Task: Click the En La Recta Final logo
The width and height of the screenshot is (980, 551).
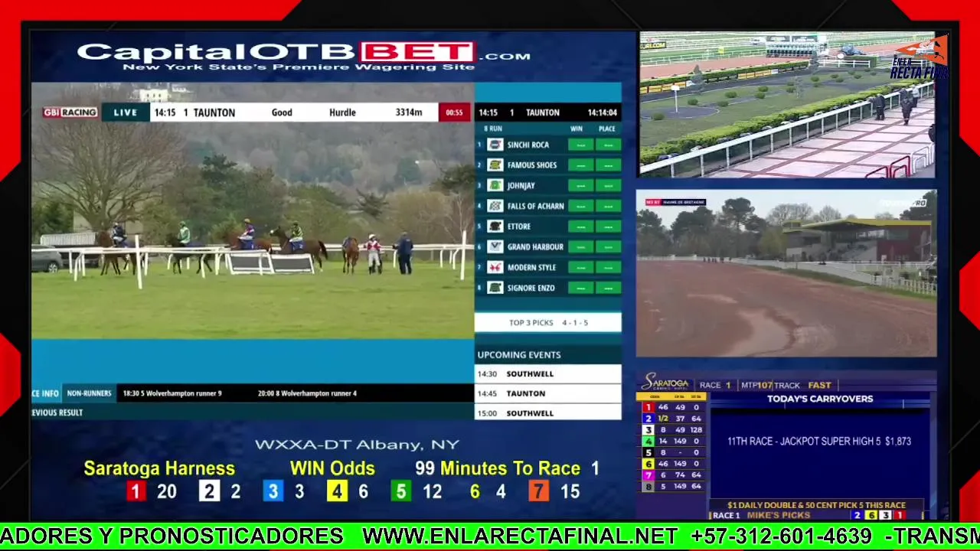Action: tap(920, 57)
